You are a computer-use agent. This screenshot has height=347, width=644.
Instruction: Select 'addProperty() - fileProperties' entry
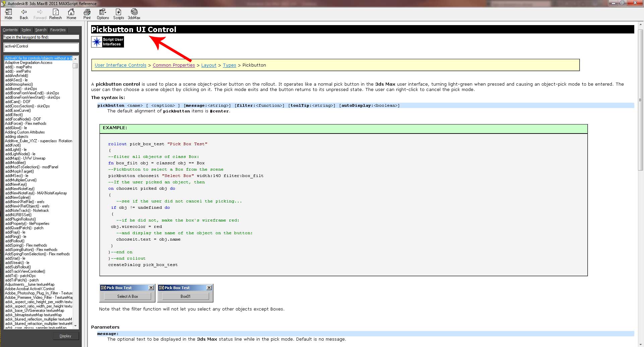tap(27, 224)
